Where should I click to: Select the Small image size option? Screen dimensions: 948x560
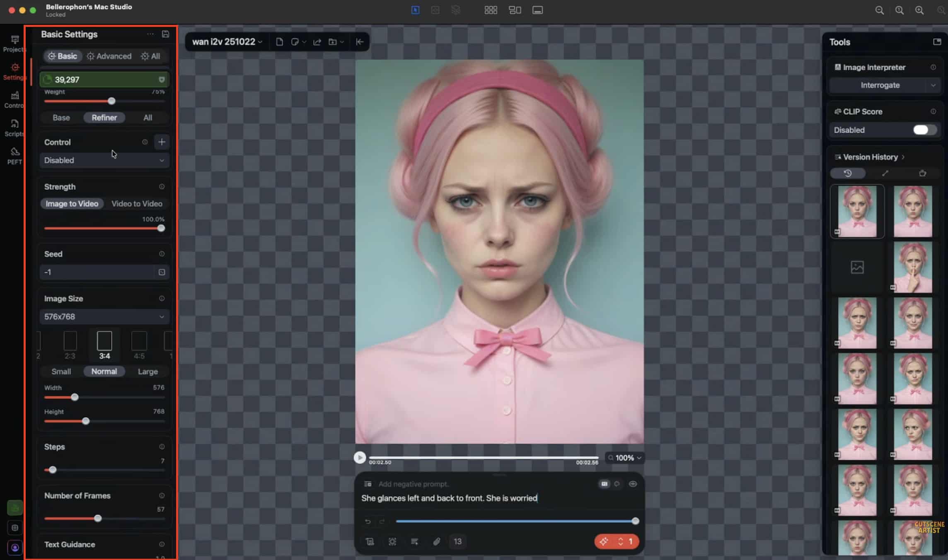[61, 372]
